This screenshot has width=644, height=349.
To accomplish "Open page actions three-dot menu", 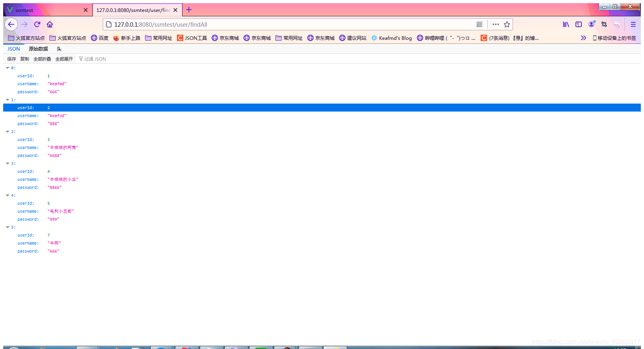I will (x=495, y=24).
